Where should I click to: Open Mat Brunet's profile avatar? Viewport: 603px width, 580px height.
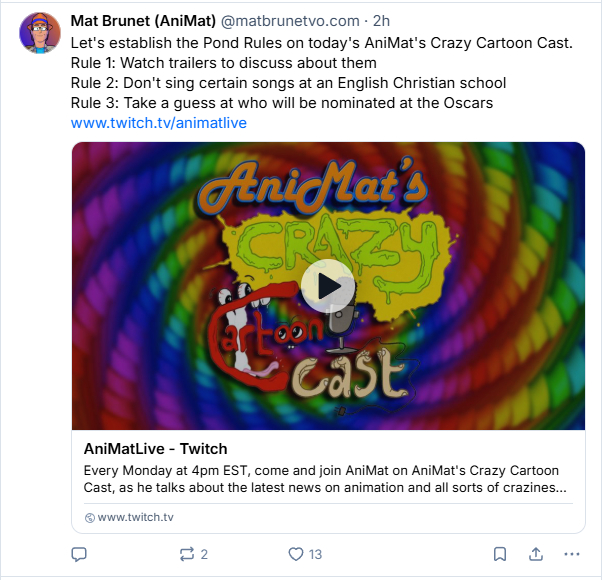40,35
